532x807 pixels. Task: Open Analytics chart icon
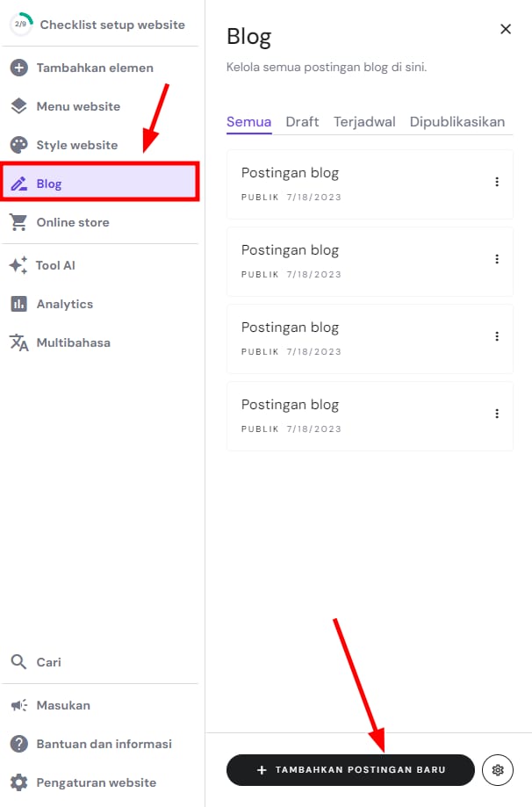pyautogui.click(x=19, y=304)
